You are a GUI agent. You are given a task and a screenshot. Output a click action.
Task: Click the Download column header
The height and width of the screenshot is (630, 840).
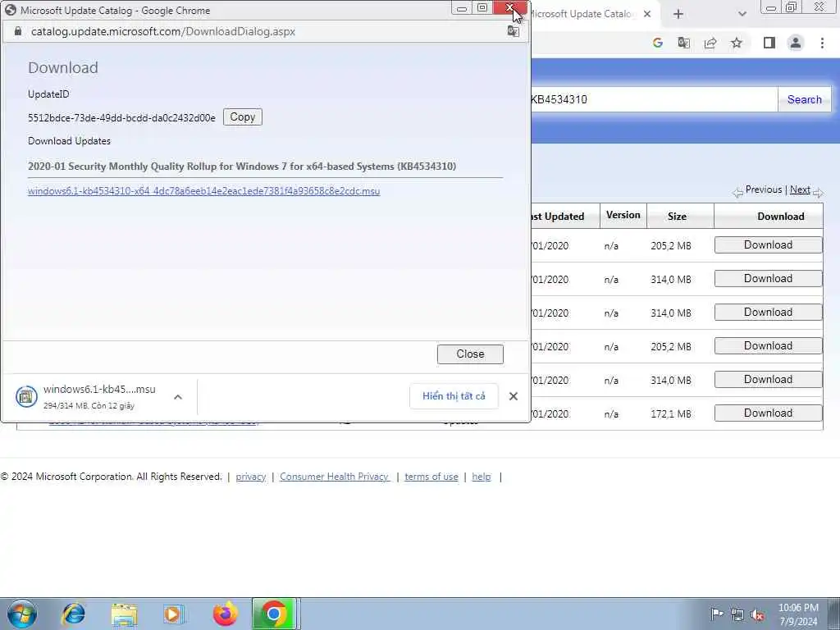(781, 217)
